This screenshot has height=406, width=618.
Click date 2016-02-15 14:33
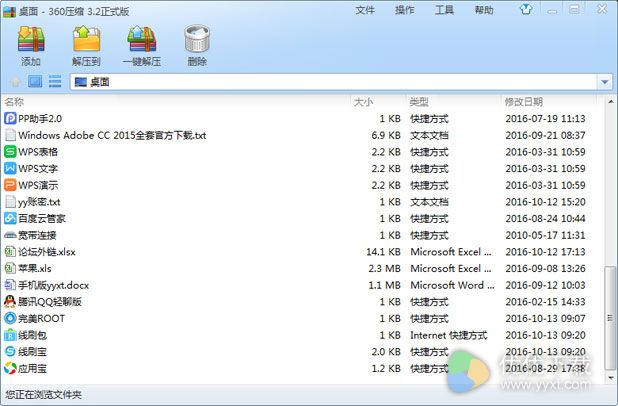(x=545, y=302)
